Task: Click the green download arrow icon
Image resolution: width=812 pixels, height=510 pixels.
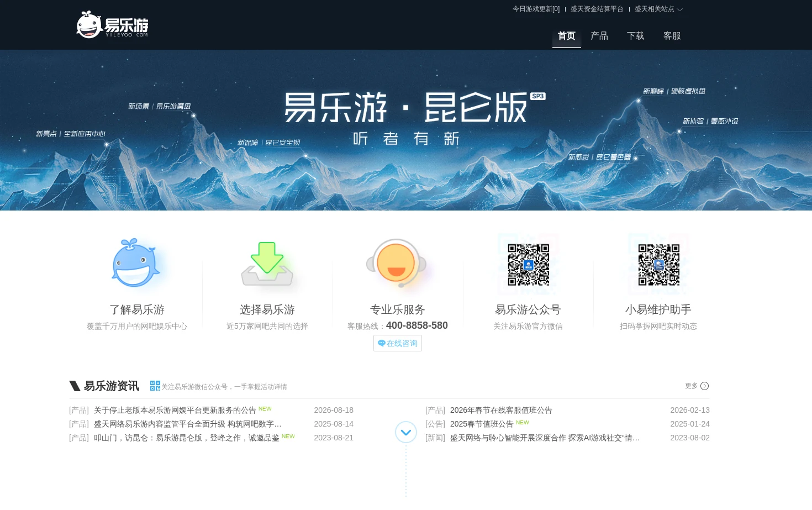Action: point(267,264)
